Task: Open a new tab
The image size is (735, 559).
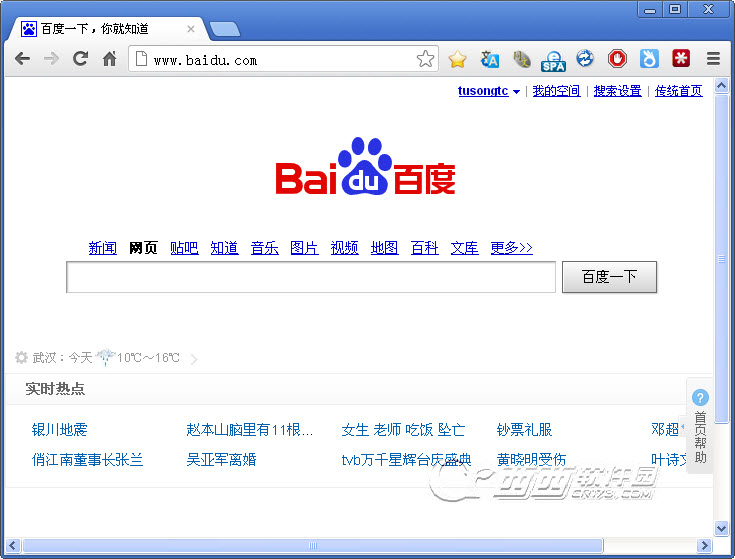Action: point(225,29)
